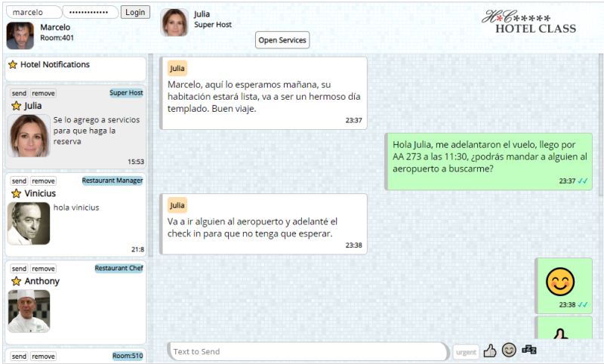Click Julia's message starting 'Marcelo, aquí lo esperamos'
This screenshot has height=364, width=604.
263,93
